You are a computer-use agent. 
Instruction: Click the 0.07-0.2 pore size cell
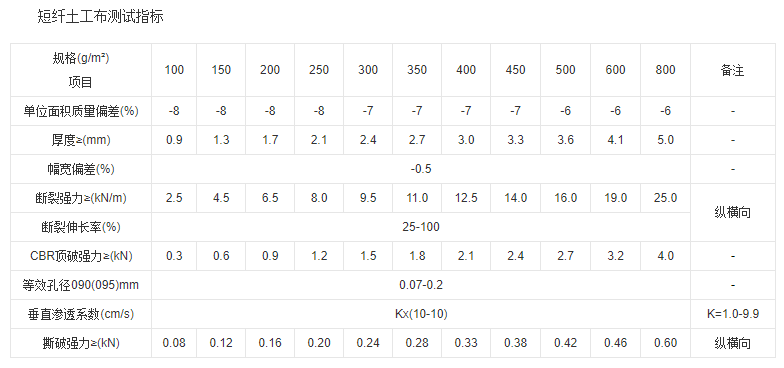tap(421, 285)
